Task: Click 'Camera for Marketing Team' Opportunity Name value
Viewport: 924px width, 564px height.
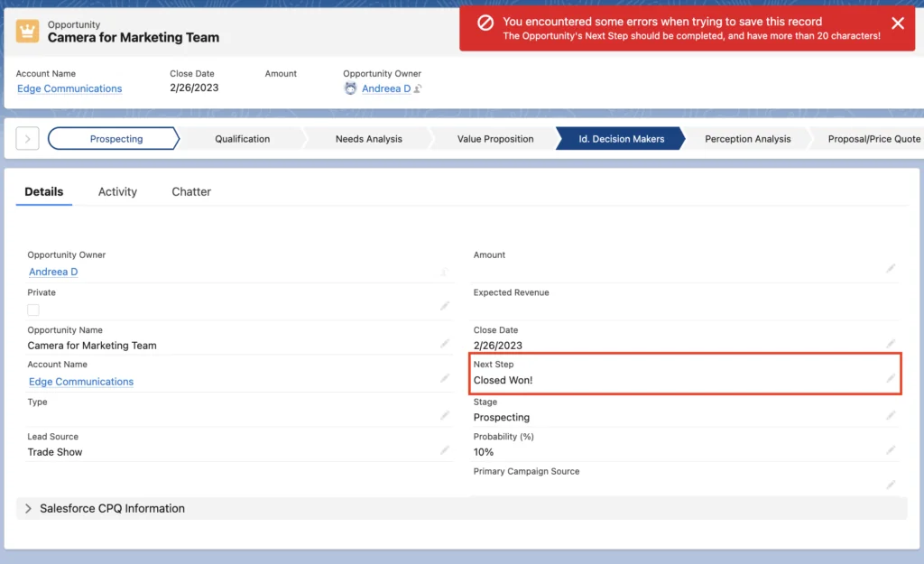Action: [x=92, y=346]
